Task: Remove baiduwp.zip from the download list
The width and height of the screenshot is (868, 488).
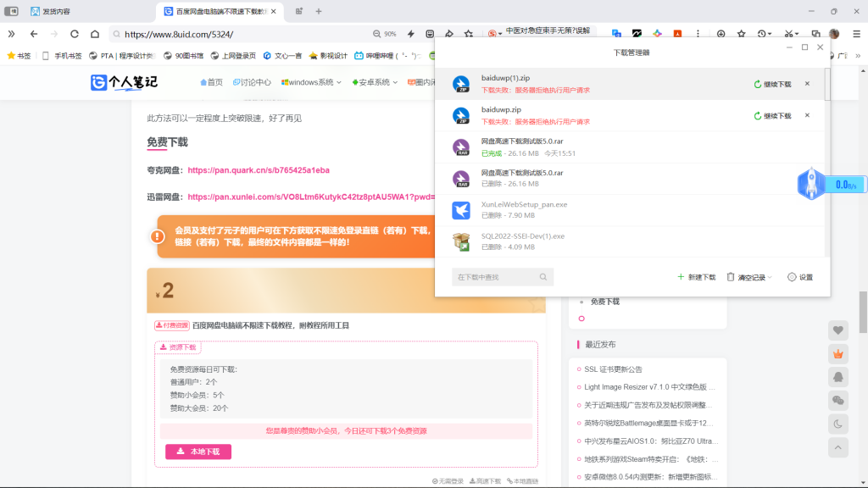Action: coord(807,115)
